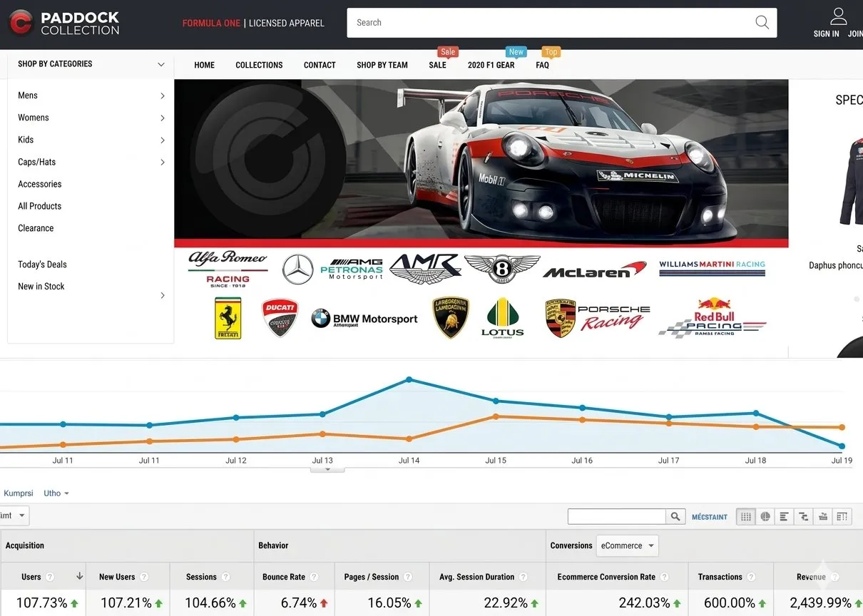Open the Red Bull Racing logo

(x=713, y=318)
